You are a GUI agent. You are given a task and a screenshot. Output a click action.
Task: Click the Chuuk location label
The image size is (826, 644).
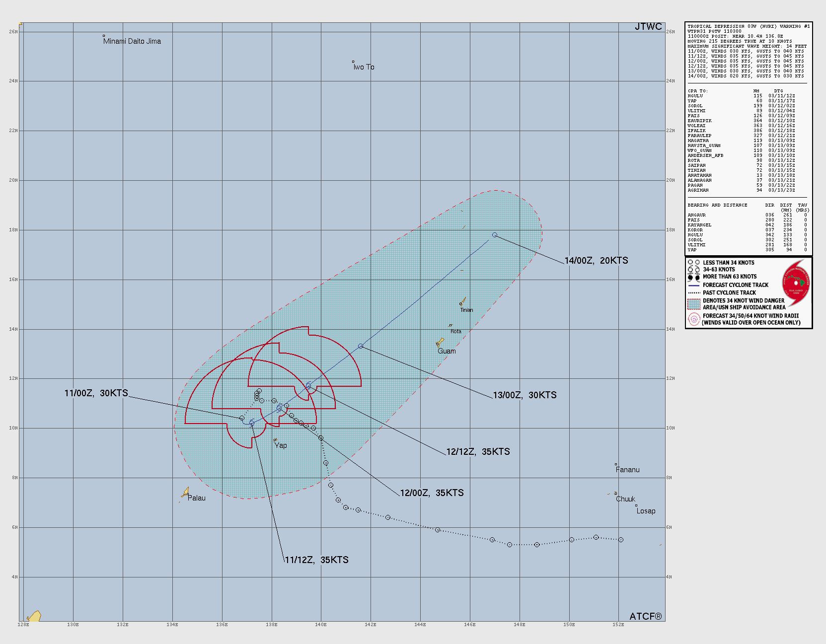pyautogui.click(x=625, y=499)
